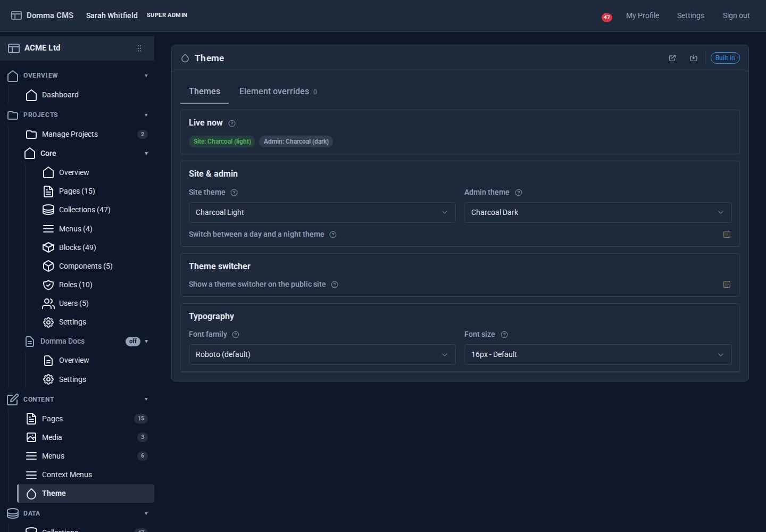Open the top bar Settings link
The height and width of the screenshot is (532, 766).
pos(690,16)
